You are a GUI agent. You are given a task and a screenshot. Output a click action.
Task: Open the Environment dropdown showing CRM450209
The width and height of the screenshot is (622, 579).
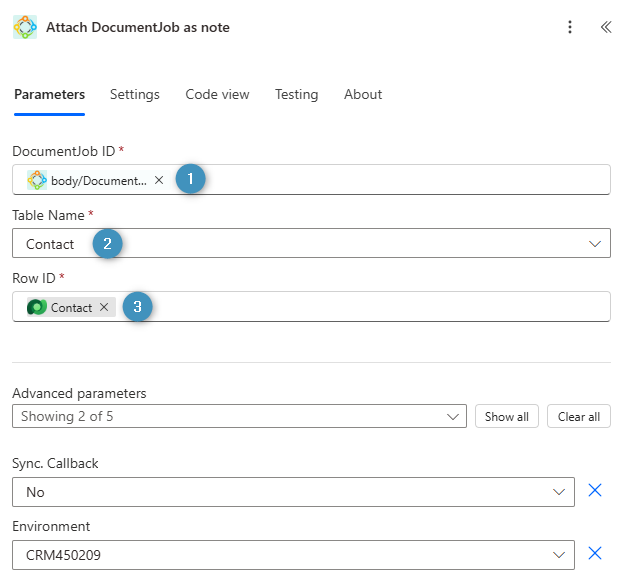click(x=559, y=555)
